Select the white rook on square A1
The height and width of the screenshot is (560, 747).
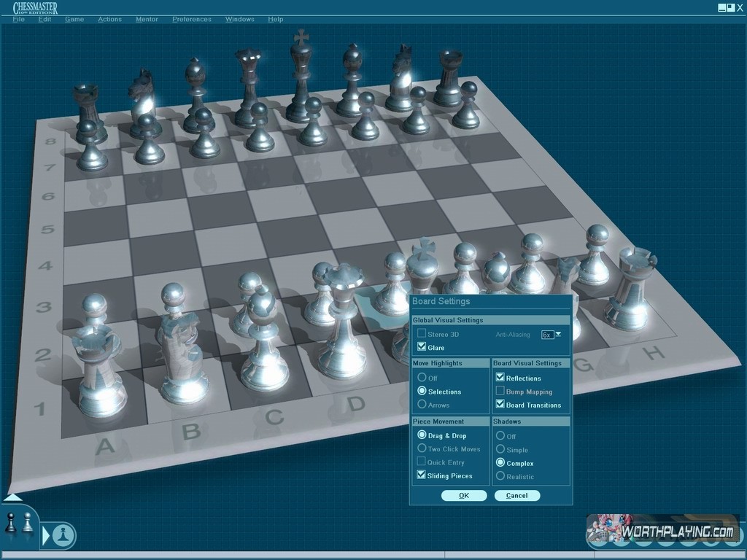pyautogui.click(x=100, y=372)
